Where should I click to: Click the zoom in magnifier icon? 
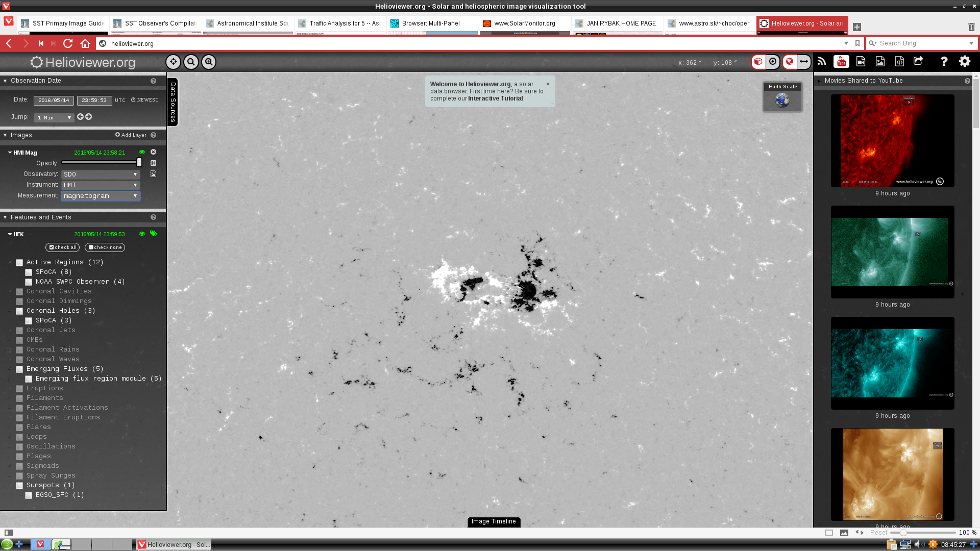pos(209,62)
